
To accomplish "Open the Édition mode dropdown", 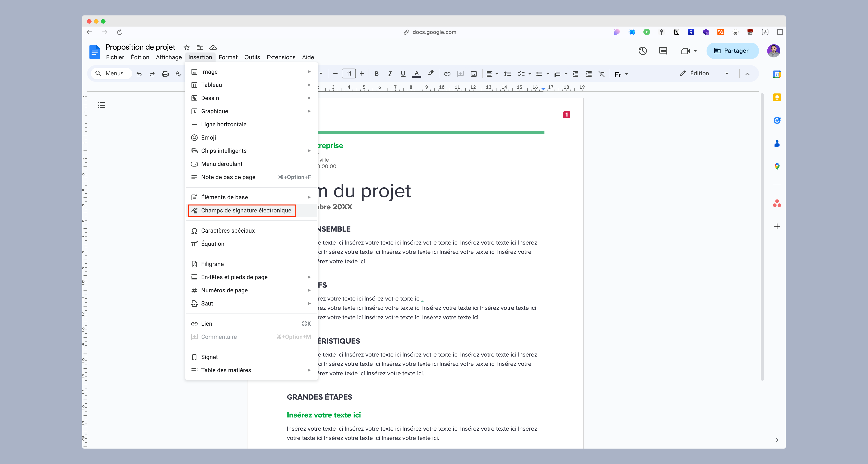I will 704,73.
